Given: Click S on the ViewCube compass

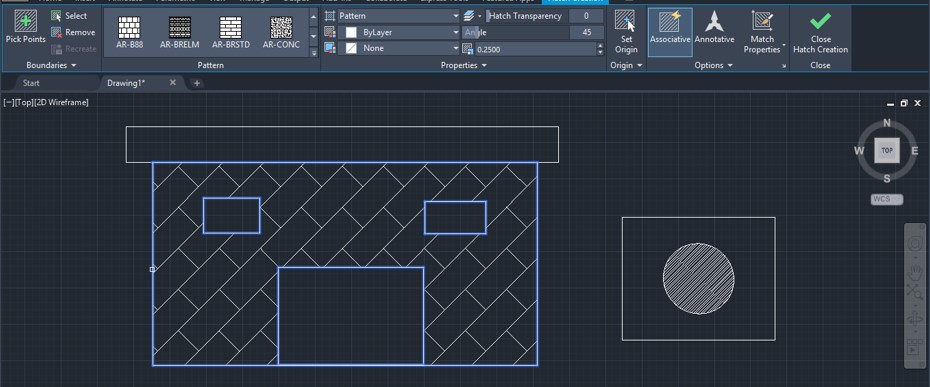Looking at the screenshot, I should tap(887, 179).
